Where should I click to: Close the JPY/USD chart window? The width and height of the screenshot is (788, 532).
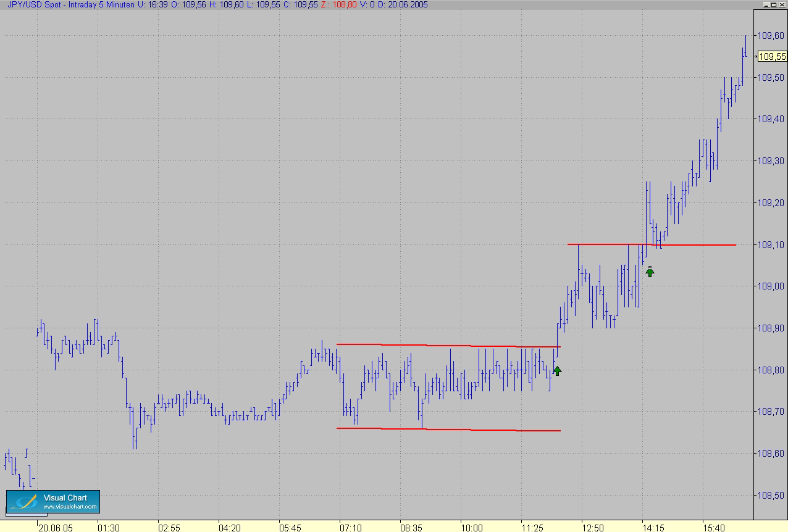782,4
